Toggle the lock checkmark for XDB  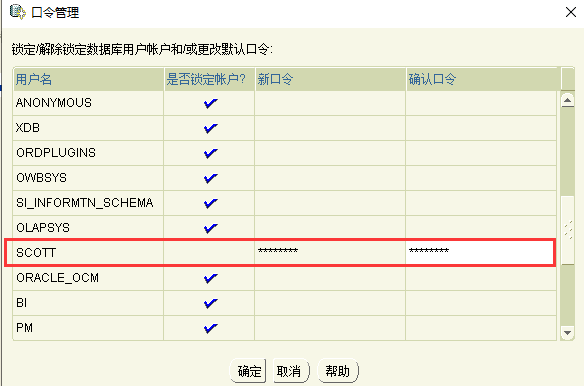coord(210,128)
